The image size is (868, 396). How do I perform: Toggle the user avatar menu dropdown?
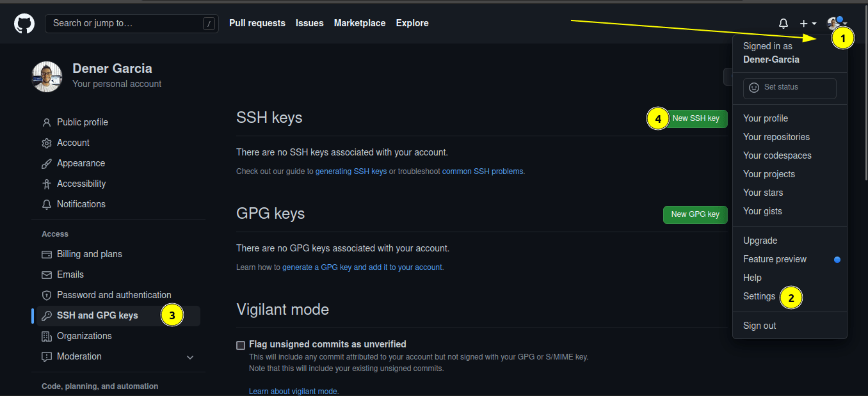(836, 24)
